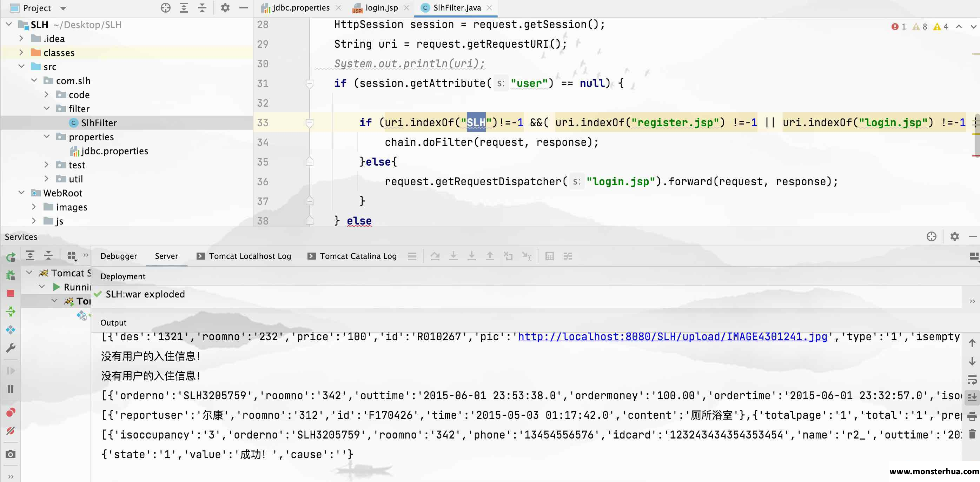Click the blue artifacts diamond icon
The height and width of the screenshot is (482, 980).
(x=11, y=329)
